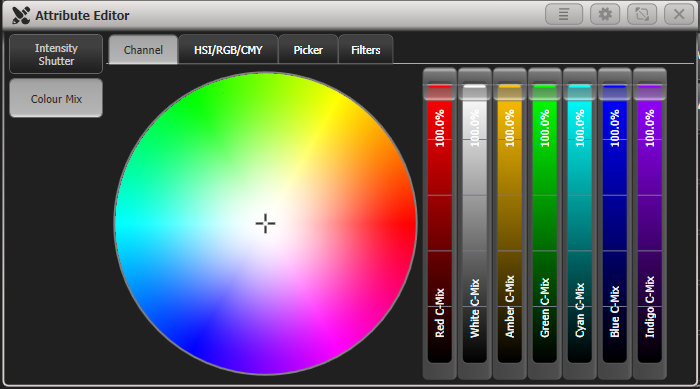
Task: Click the window resize/move icon in title bar
Action: click(642, 15)
